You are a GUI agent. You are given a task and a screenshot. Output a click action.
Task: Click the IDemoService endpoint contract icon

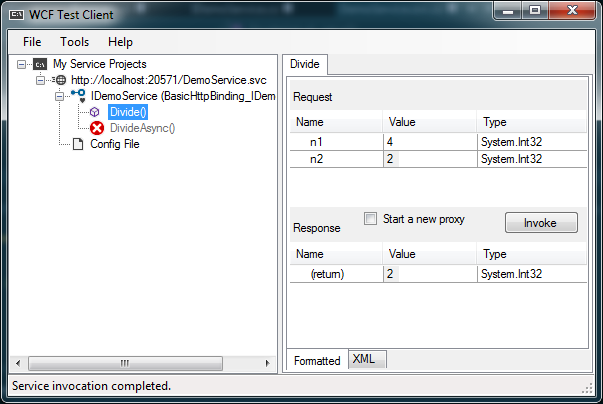click(x=79, y=96)
